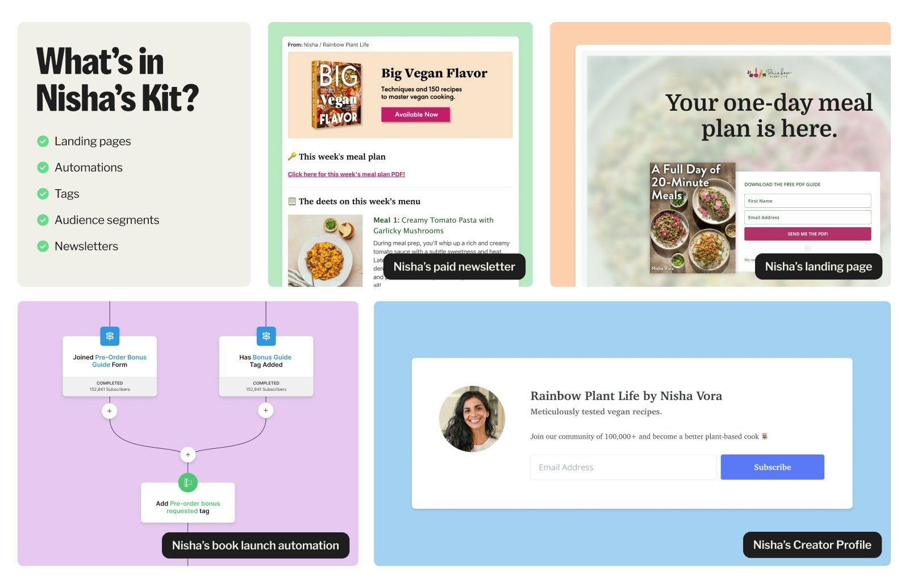Image resolution: width=909 pixels, height=588 pixels.
Task: Click the green checkmark beside Landing pages
Action: [x=43, y=141]
